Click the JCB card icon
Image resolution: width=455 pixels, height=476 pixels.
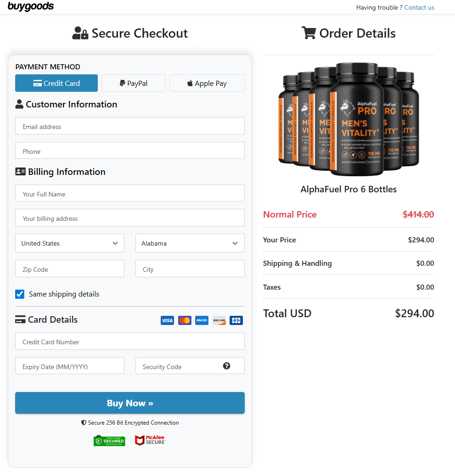[236, 320]
